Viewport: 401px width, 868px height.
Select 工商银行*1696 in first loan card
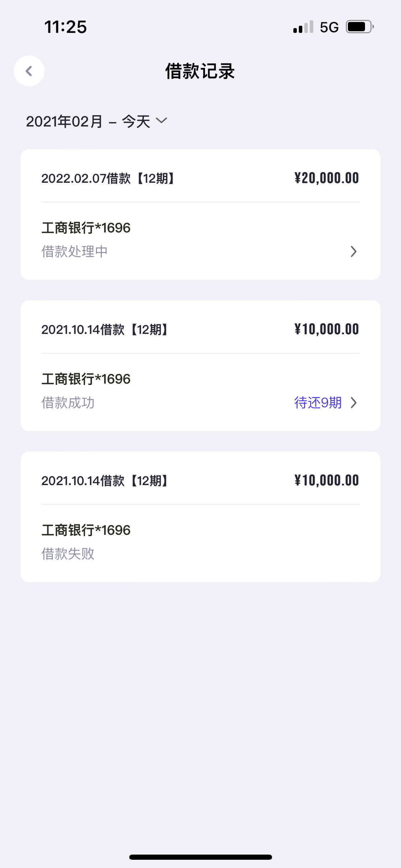(86, 228)
